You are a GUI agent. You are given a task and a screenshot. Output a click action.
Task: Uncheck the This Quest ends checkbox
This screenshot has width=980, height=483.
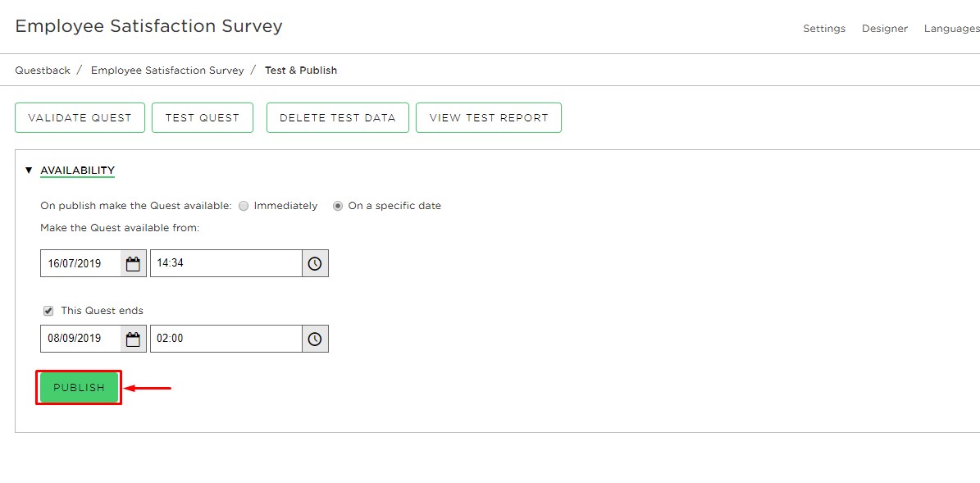click(x=48, y=311)
